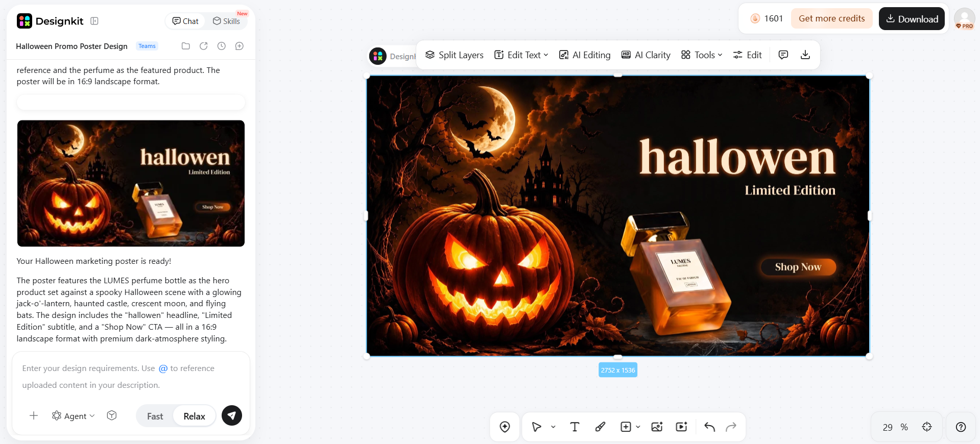This screenshot has width=980, height=444.
Task: Click the black Download button
Action: (x=912, y=19)
